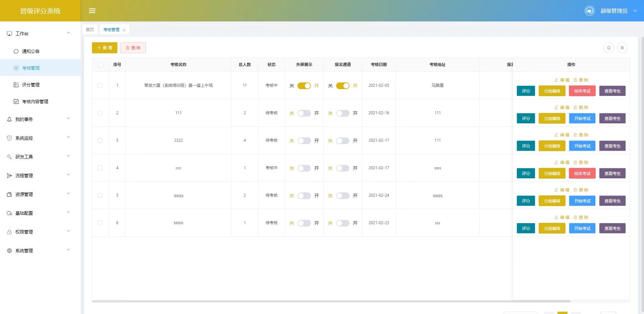Image resolution: width=644 pixels, height=314 pixels.
Task: Click the 通知公告 sidebar icon
Action: pos(16,51)
